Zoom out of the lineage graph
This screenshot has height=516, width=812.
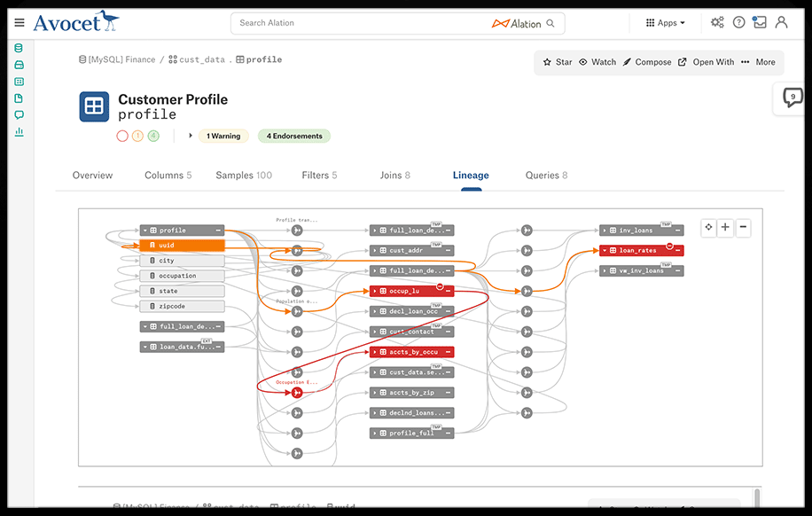tap(743, 227)
